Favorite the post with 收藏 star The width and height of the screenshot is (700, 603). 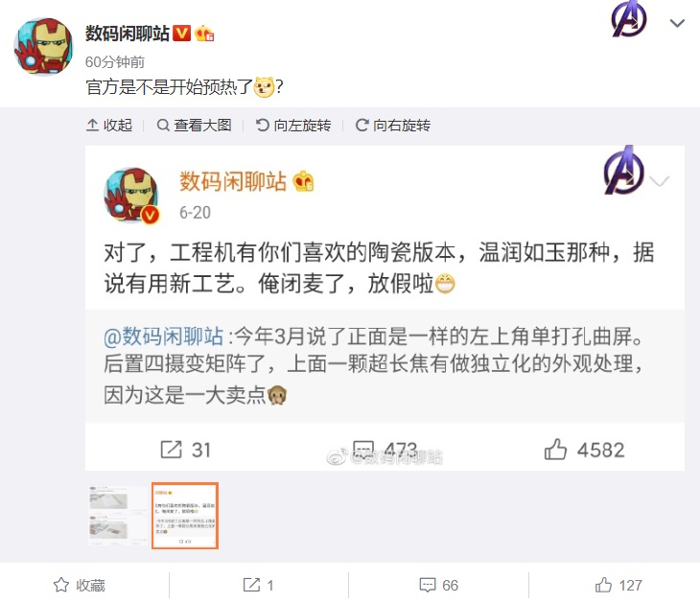[79, 585]
